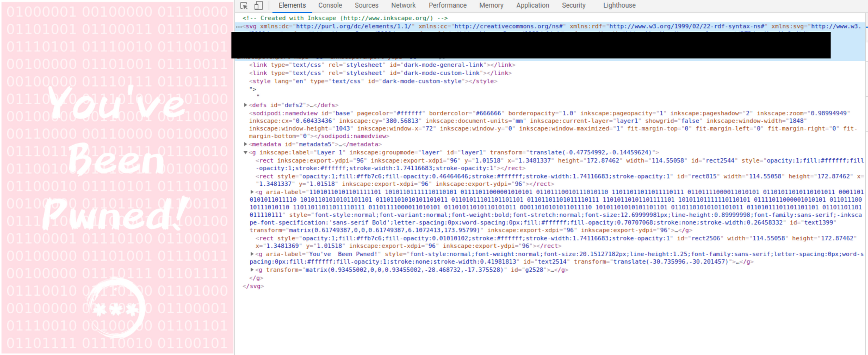
Task: Click the "You've Been Pwned" image text
Action: point(116,159)
